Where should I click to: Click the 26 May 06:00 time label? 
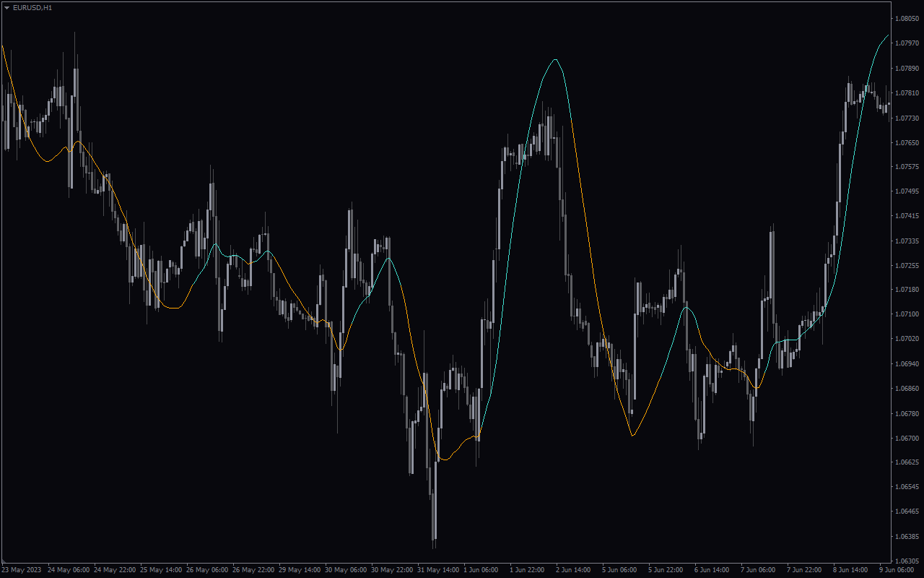click(207, 570)
